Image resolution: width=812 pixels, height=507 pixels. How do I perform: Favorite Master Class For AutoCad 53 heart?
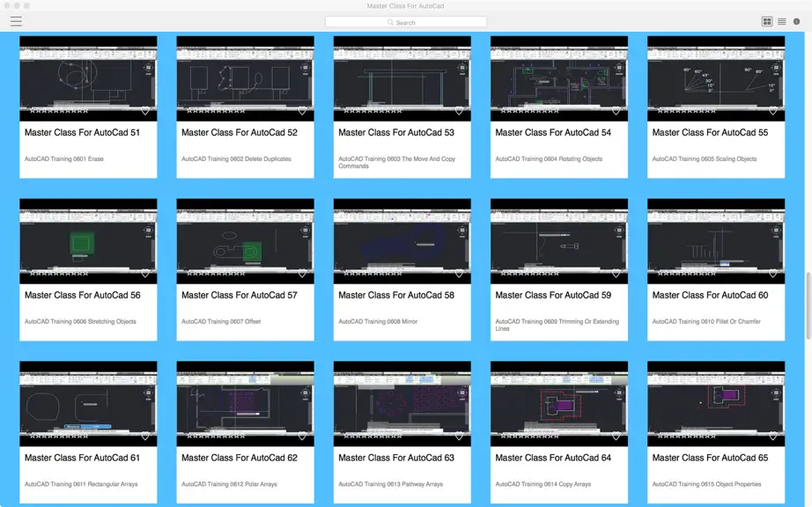[460, 111]
